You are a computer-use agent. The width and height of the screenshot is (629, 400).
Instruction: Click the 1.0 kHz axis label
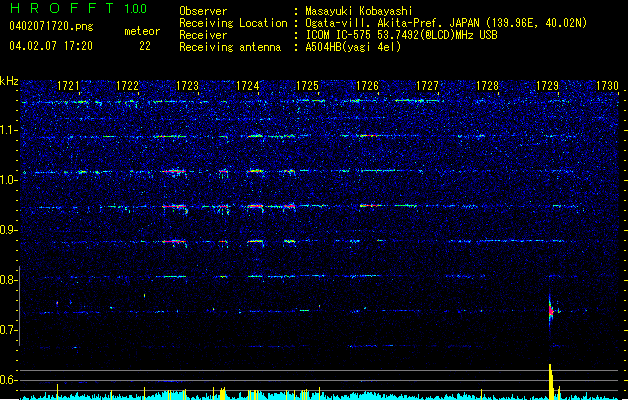9,180
